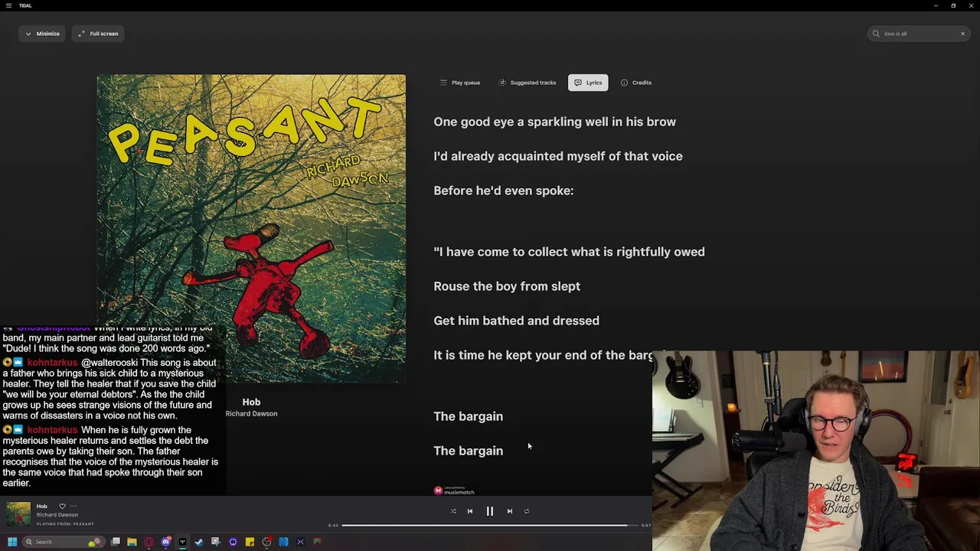Viewport: 980px width, 551px height.
Task: Click Richard Dawson in bottom player bar
Action: pyautogui.click(x=57, y=515)
